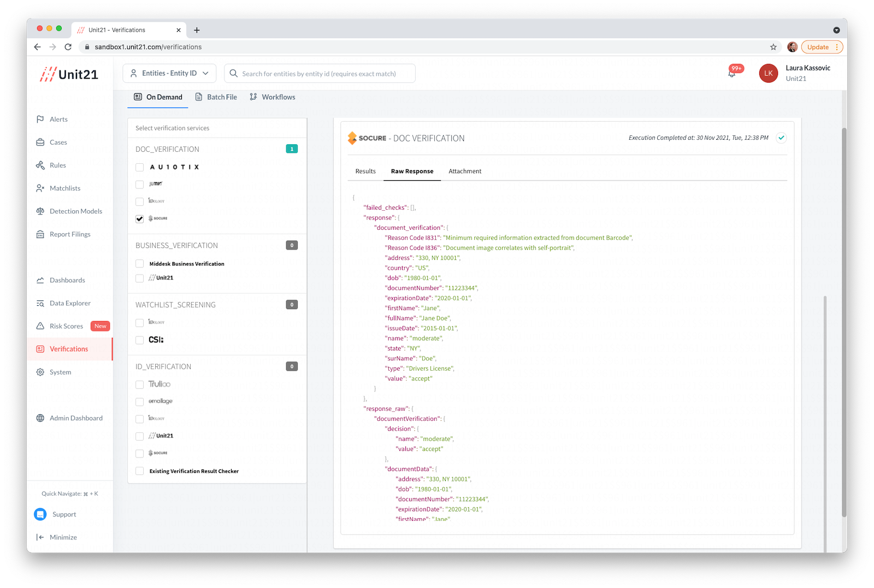This screenshot has height=588, width=874.
Task: Click the BUSINESS_VERIFICATION count badge
Action: [292, 245]
